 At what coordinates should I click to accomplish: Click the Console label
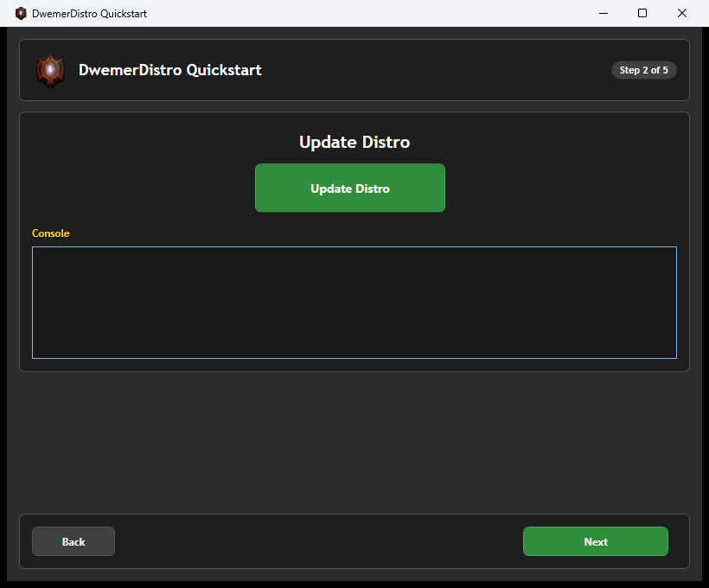[x=51, y=233]
